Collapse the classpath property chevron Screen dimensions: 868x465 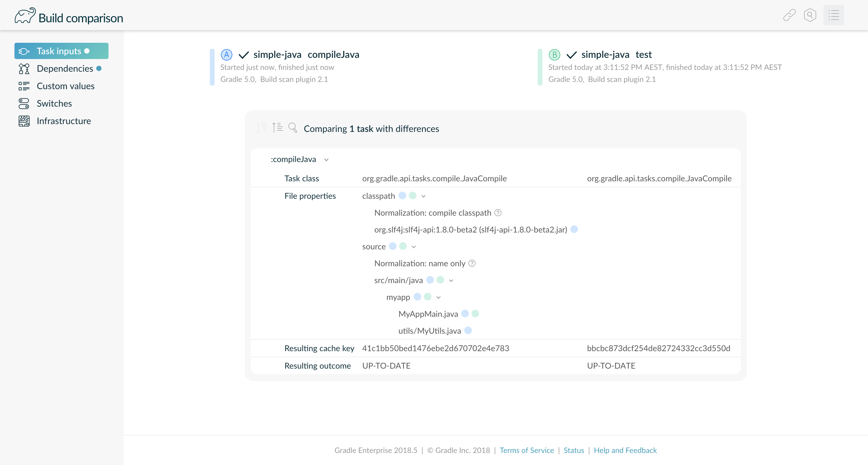(x=423, y=196)
